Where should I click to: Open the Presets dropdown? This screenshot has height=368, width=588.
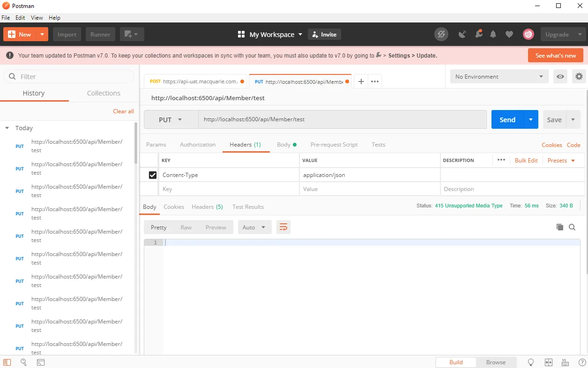pyautogui.click(x=561, y=160)
